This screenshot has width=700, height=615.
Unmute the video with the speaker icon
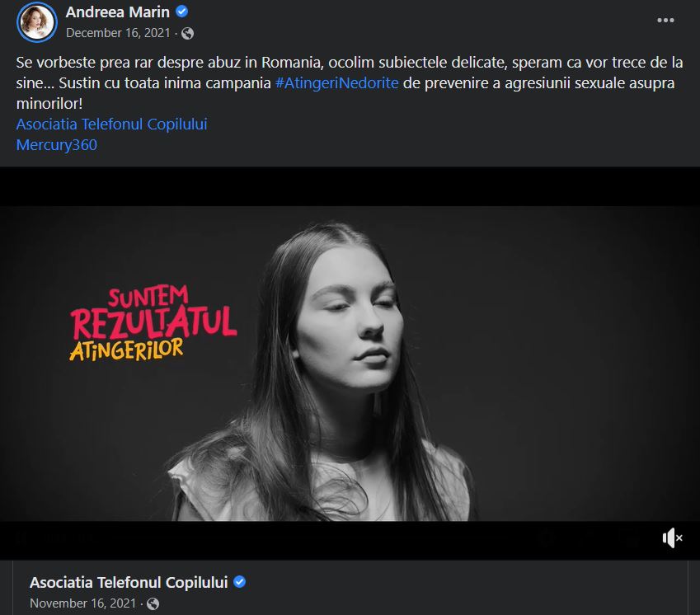(x=672, y=538)
